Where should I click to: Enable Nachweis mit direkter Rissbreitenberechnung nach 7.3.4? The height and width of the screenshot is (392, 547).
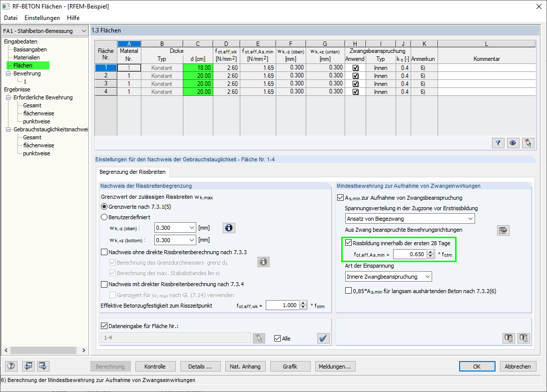104,284
